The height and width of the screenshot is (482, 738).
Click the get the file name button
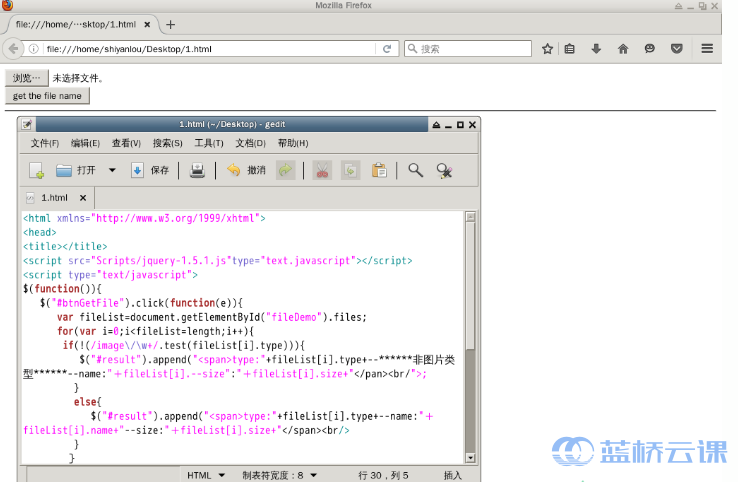pos(47,96)
